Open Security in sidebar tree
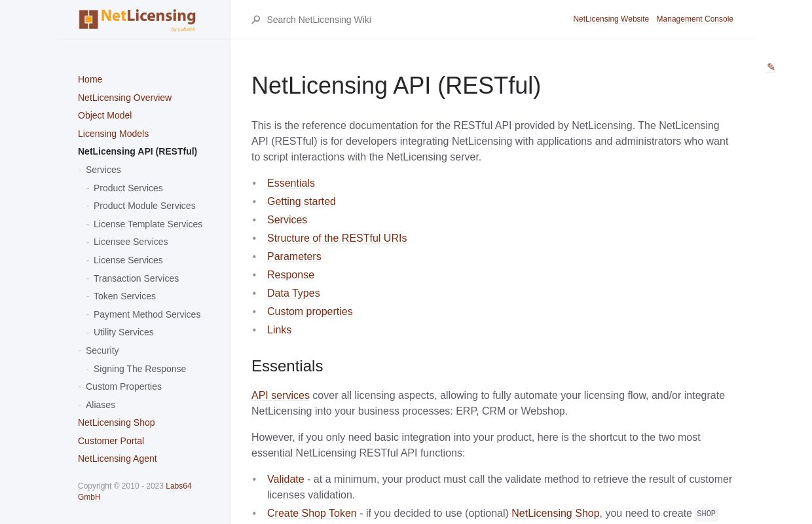 pos(102,350)
